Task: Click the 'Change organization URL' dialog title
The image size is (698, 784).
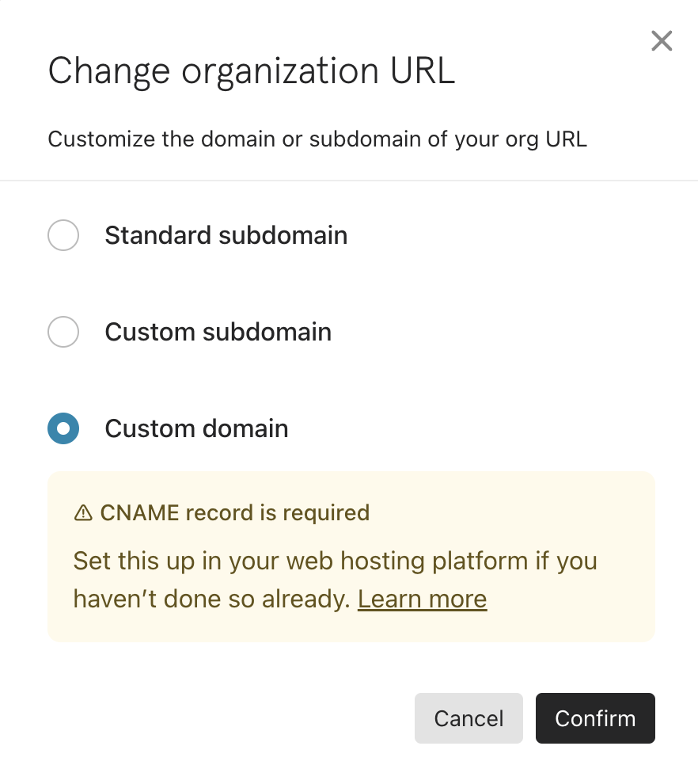Action: coord(252,71)
